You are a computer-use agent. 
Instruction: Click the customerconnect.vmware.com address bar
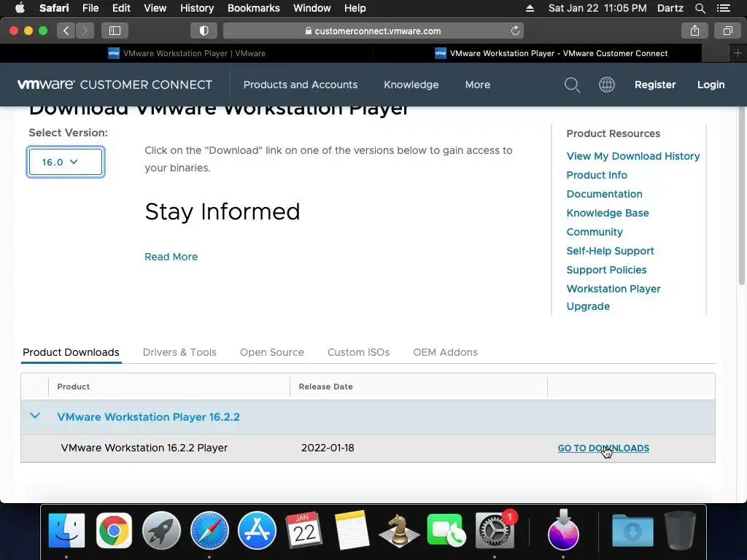point(373,31)
